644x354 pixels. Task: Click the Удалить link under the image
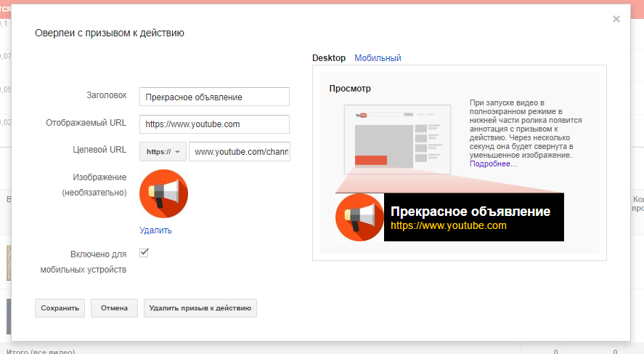click(155, 230)
